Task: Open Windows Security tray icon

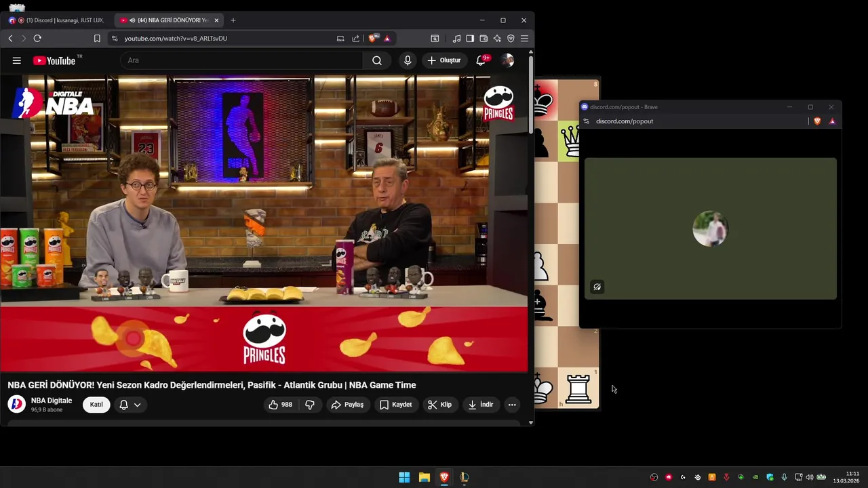Action: click(x=770, y=477)
